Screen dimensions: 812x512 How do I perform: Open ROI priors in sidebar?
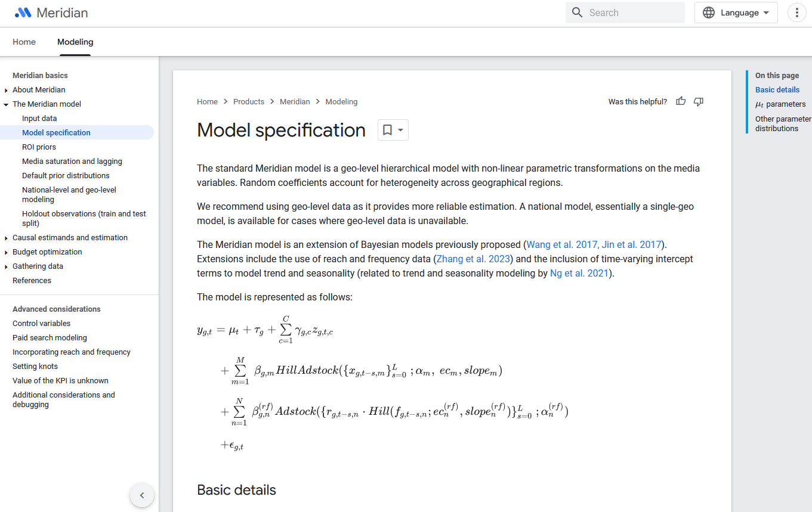click(x=39, y=147)
